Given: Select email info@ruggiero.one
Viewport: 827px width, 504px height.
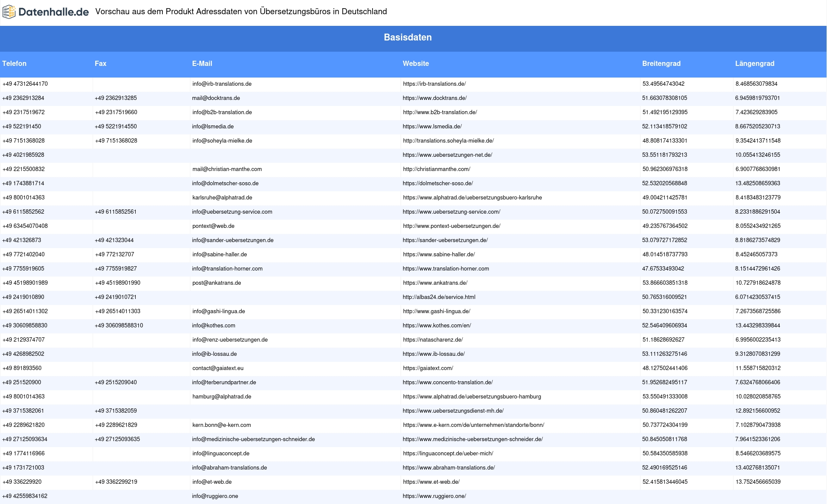Looking at the screenshot, I should [215, 496].
